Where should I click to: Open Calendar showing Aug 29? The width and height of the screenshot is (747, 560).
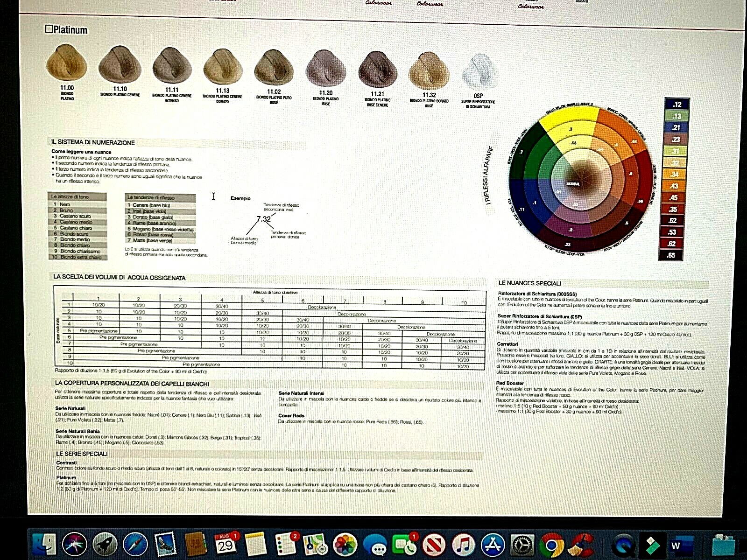(226, 545)
